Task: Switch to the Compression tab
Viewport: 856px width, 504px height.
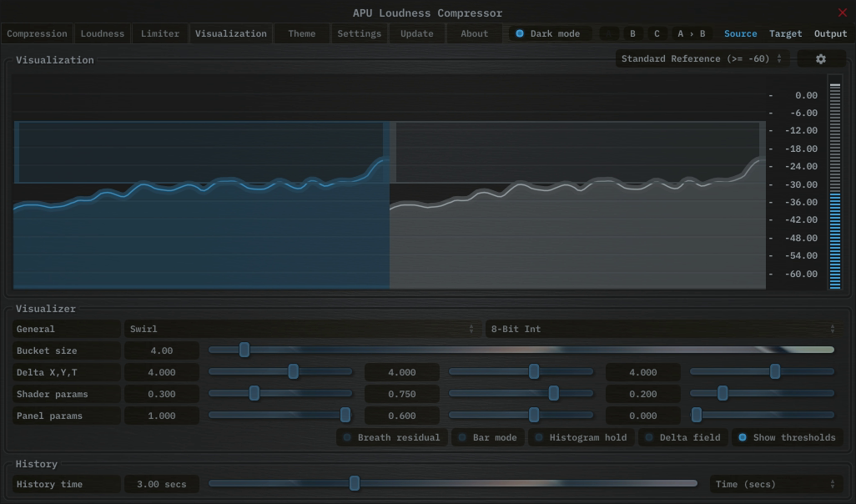Action: pyautogui.click(x=37, y=34)
